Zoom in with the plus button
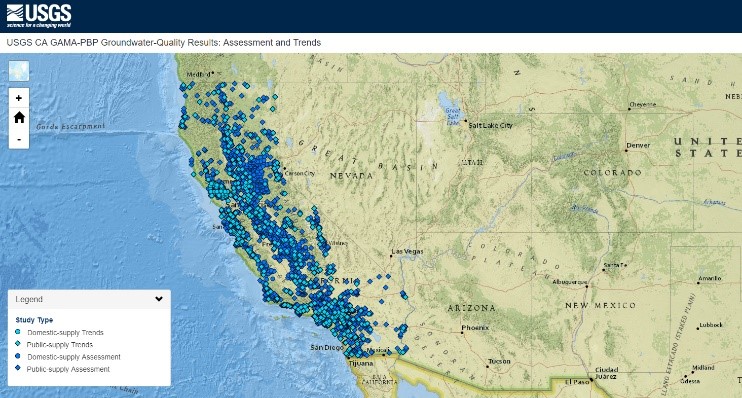The image size is (742, 398). coord(19,98)
